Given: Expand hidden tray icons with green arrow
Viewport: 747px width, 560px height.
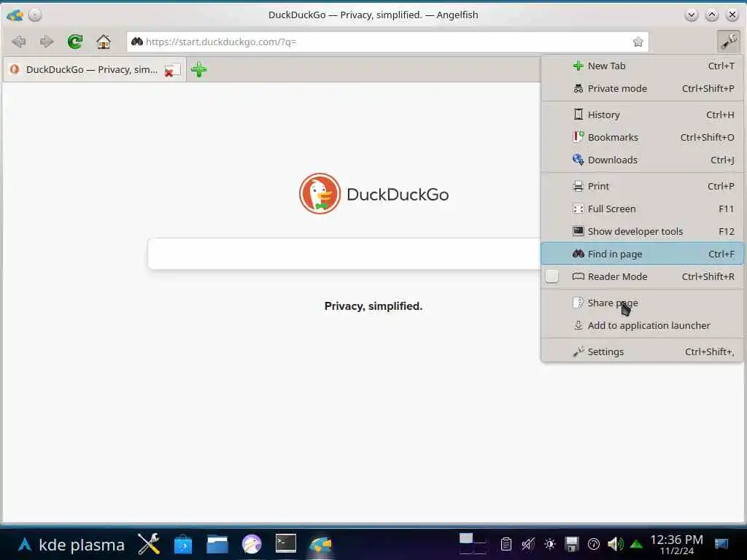Looking at the screenshot, I should pyautogui.click(x=636, y=544).
